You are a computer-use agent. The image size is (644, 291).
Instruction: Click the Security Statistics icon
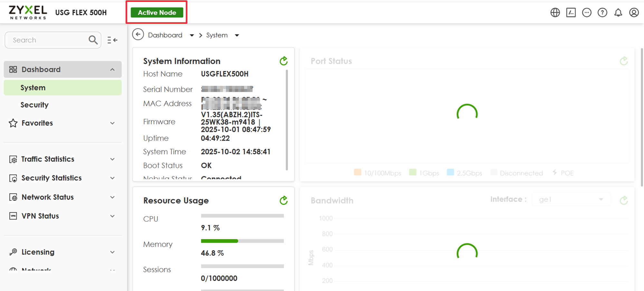(x=13, y=178)
